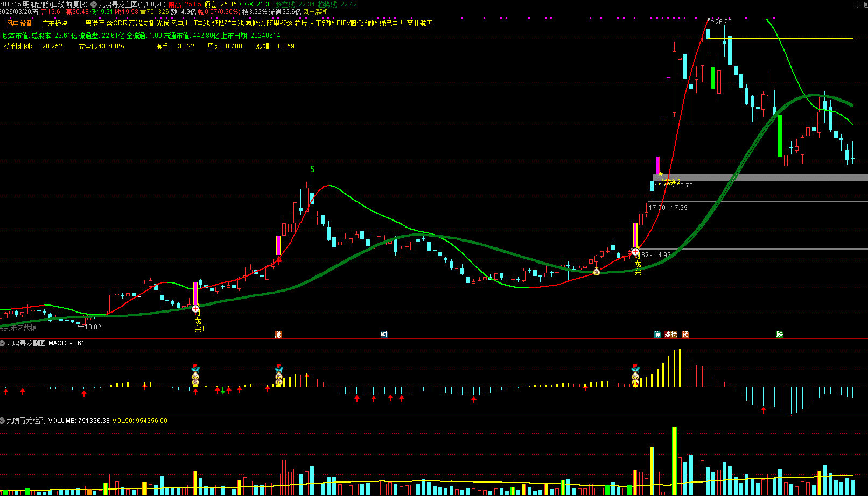Click the orange 激 event marker
Image resolution: width=868 pixels, height=496 pixels.
coord(278,335)
